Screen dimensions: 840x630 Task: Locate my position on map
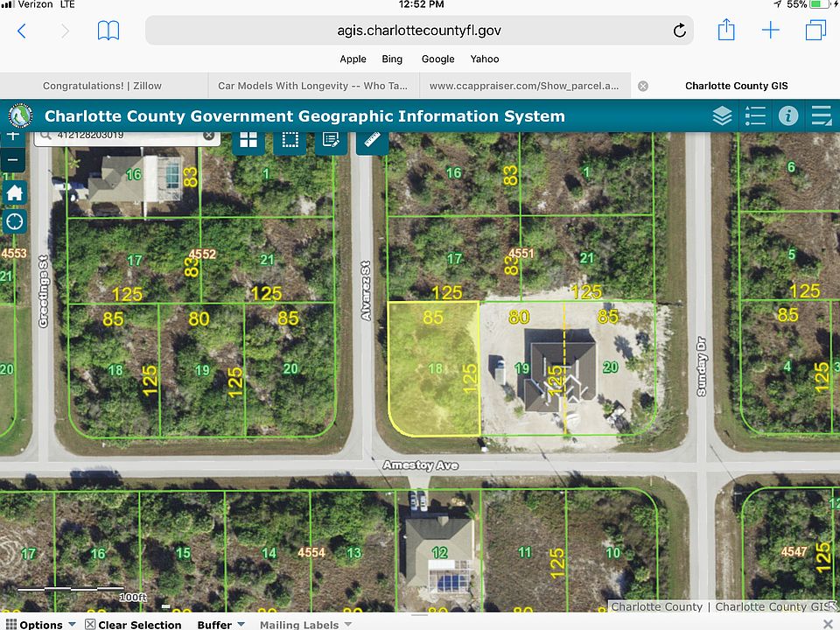(14, 220)
